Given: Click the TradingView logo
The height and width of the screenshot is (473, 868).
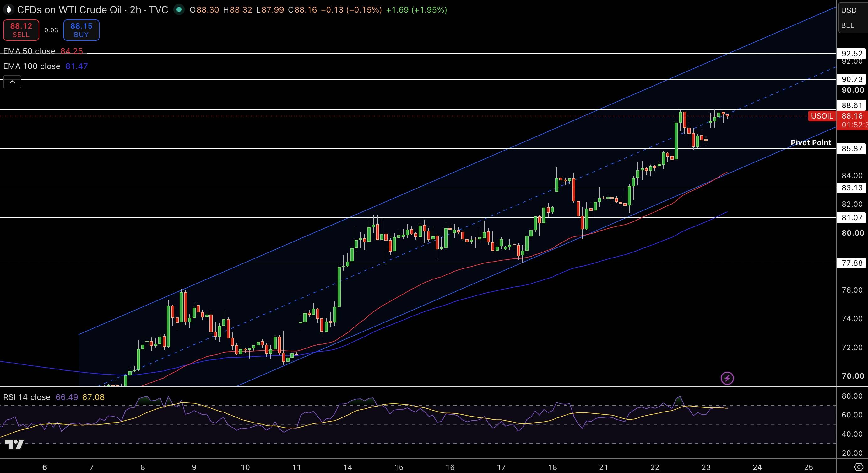Looking at the screenshot, I should [14, 444].
